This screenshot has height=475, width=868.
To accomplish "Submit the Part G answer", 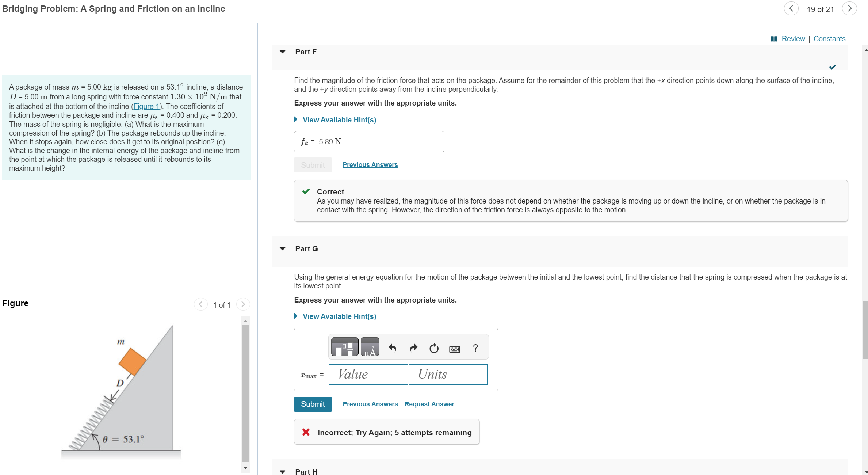I will click(x=313, y=404).
